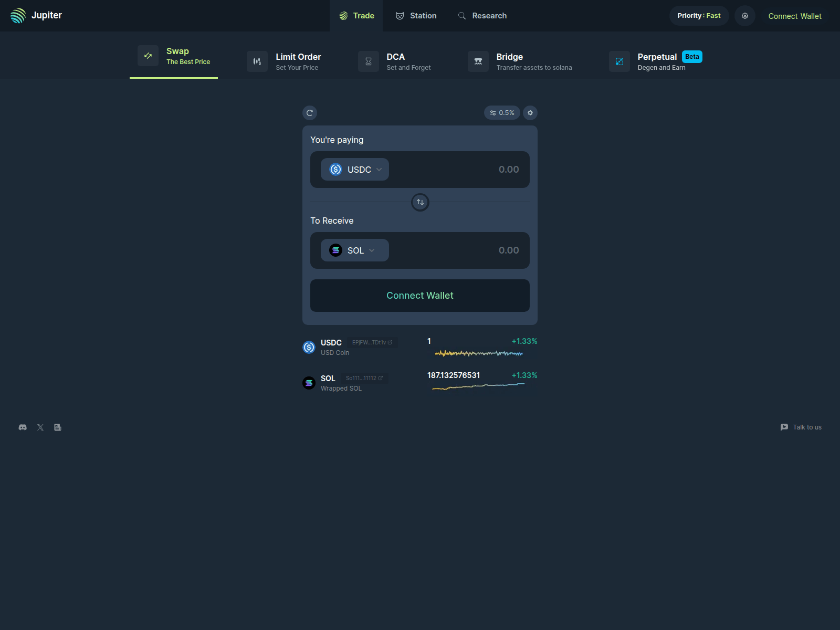Click the Wrapped SOL label
Screen dimensions: 840x630
(x=341, y=388)
